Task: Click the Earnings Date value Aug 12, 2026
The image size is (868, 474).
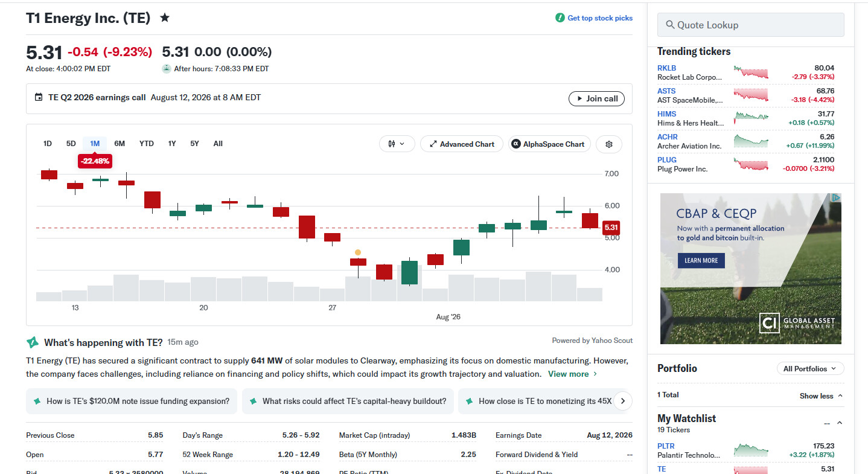Action: point(610,435)
